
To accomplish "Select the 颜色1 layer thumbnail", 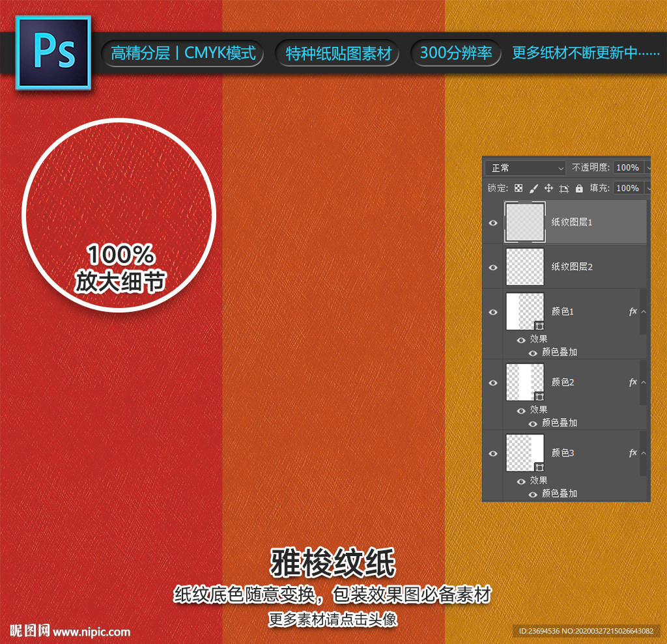I will point(525,311).
